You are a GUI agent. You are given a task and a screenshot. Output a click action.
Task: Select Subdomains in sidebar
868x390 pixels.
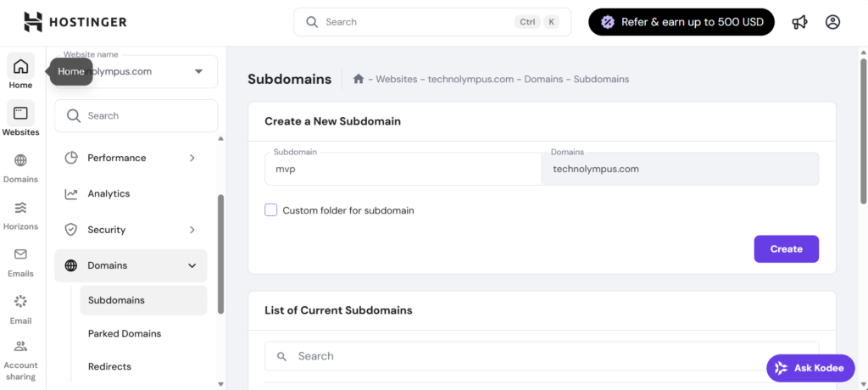coord(143,300)
